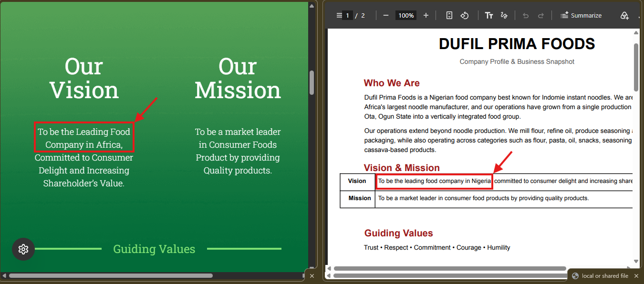644x284 pixels.
Task: Close the local or shared file badge
Action: (x=636, y=276)
